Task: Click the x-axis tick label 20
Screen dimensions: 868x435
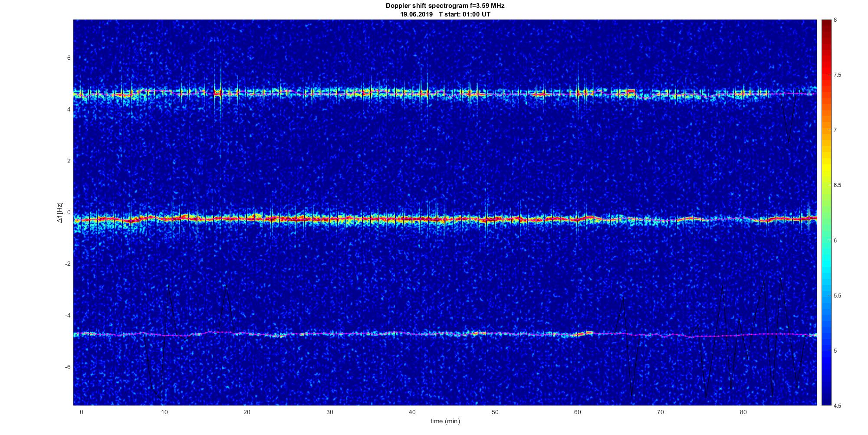Action: tap(247, 412)
